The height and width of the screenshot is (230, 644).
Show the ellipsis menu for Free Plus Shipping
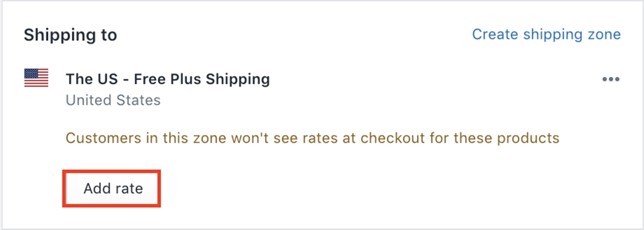click(x=611, y=80)
